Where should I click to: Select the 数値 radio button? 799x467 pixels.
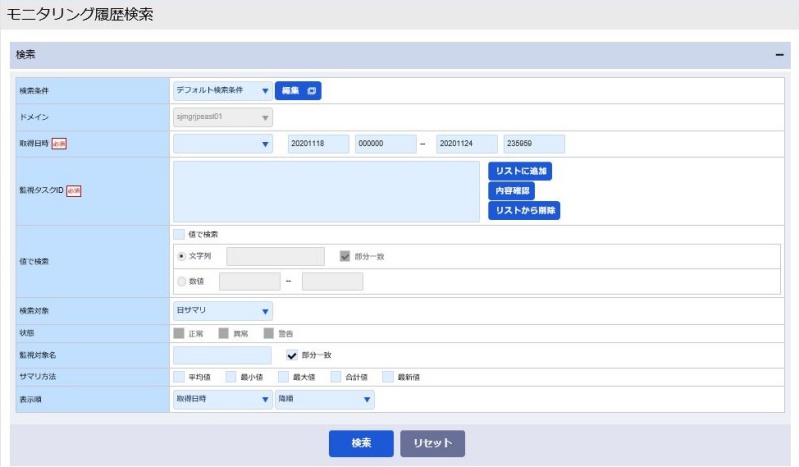[x=181, y=281]
